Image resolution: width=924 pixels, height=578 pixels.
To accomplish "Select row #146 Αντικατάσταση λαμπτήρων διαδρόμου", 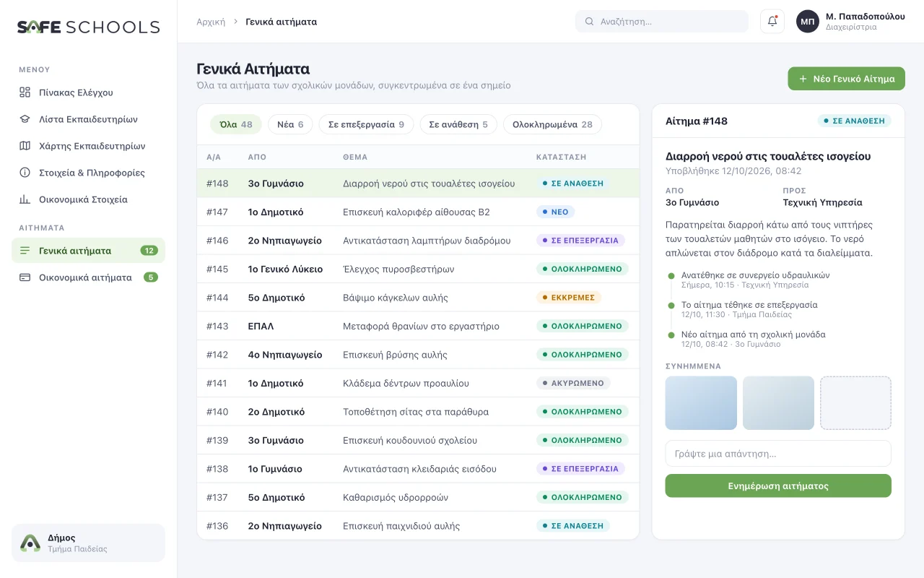I will [x=418, y=241].
